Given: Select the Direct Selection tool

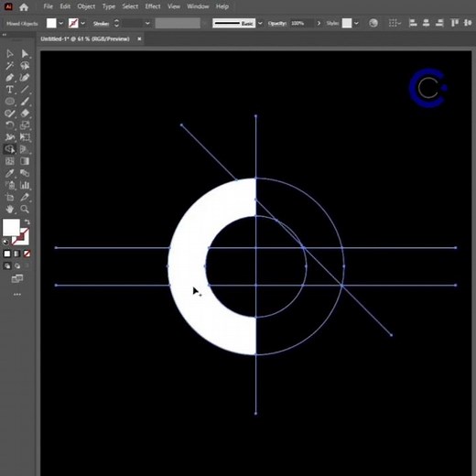Looking at the screenshot, I should (x=25, y=54).
